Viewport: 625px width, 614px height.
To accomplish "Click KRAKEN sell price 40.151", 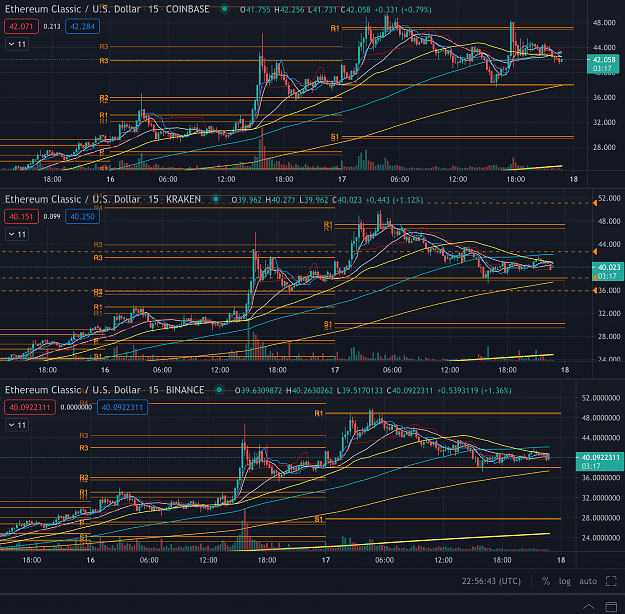I will pos(21,216).
